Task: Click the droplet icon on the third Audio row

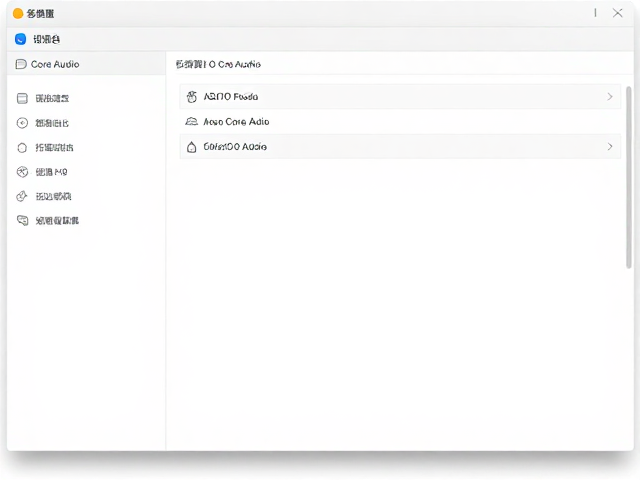Action: [191, 147]
